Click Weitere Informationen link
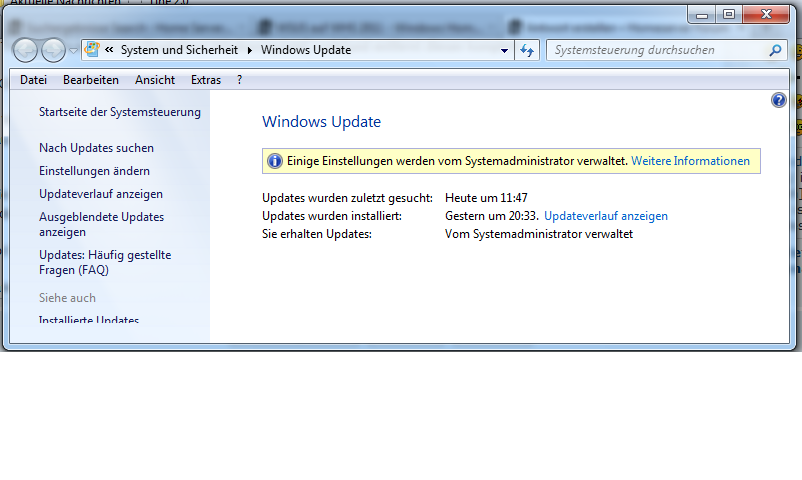The height and width of the screenshot is (480, 802). (x=690, y=161)
